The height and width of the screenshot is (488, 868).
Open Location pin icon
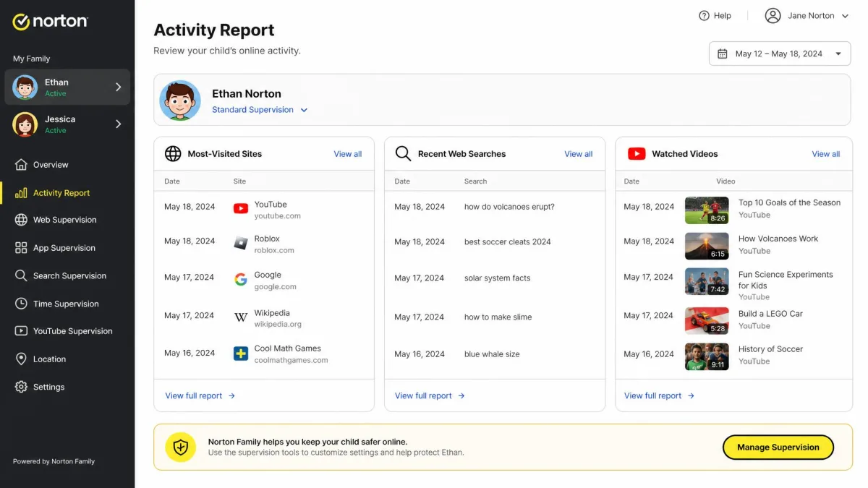pos(21,359)
